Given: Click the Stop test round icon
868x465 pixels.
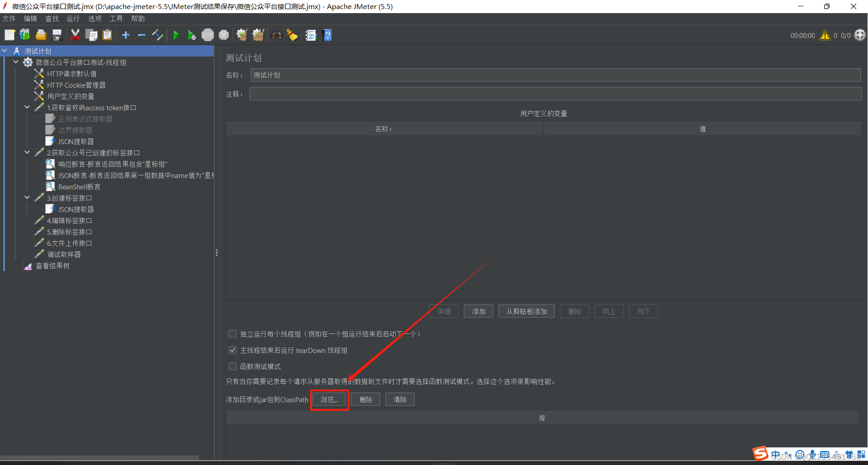Looking at the screenshot, I should click(x=208, y=35).
